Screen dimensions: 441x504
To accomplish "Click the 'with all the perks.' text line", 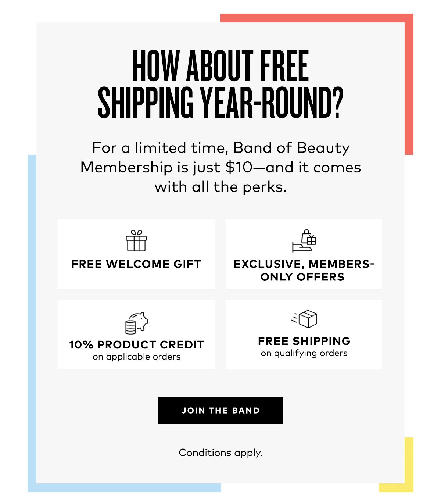I will pyautogui.click(x=220, y=187).
